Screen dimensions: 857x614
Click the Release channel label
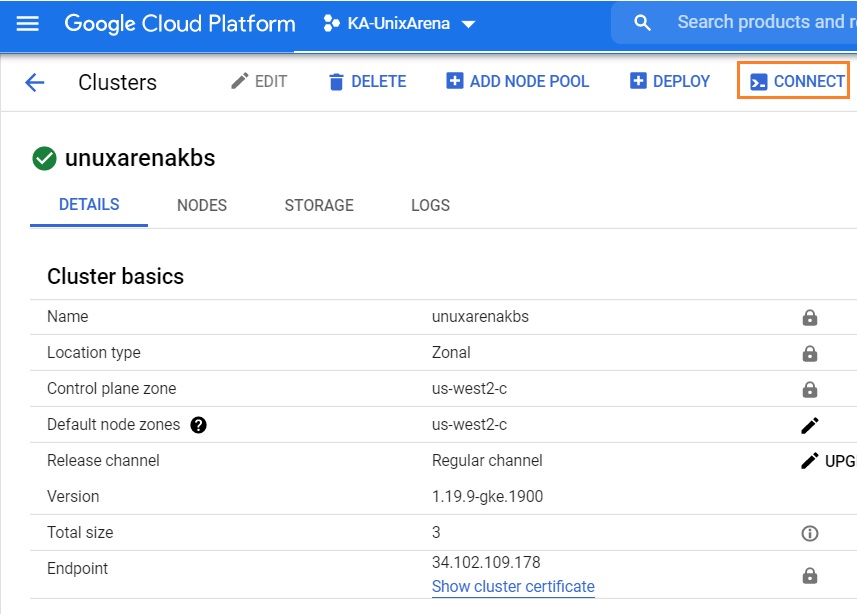[103, 460]
